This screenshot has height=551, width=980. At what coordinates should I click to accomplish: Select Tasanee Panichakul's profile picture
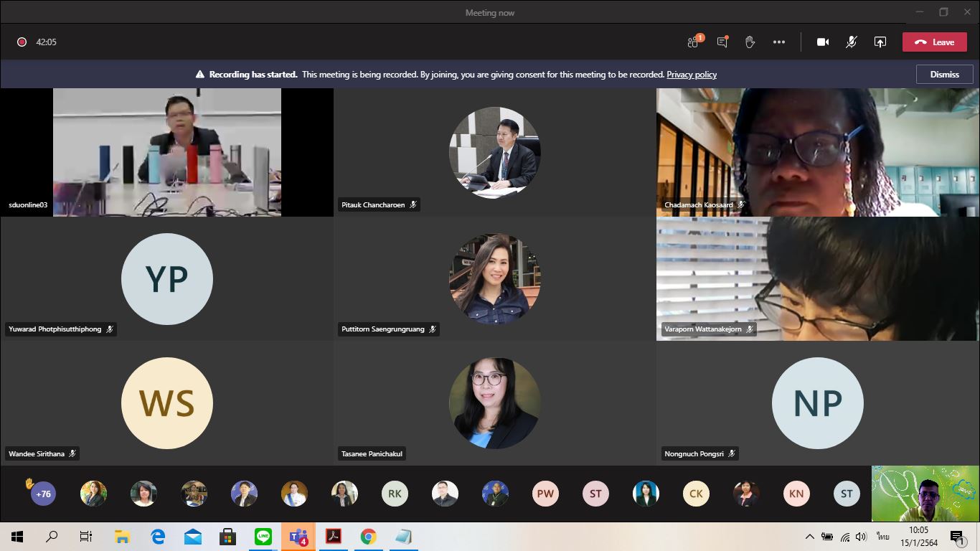point(494,403)
